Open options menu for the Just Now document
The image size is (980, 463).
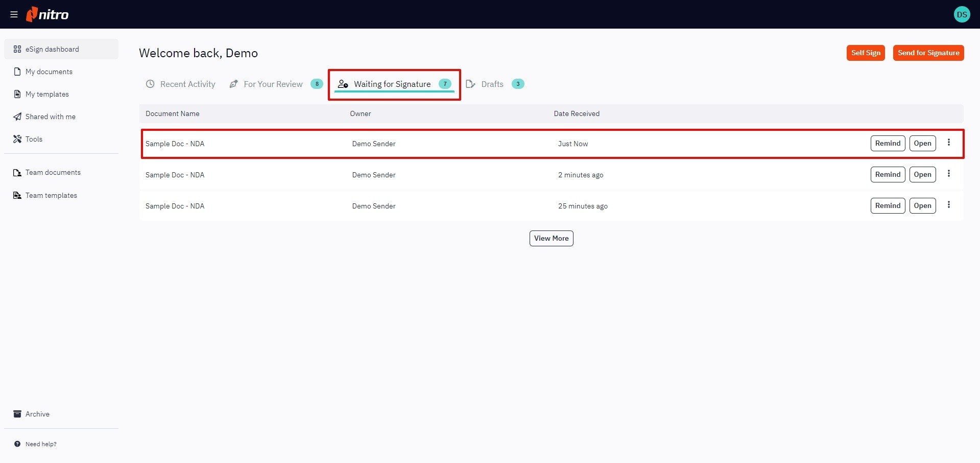pos(949,143)
